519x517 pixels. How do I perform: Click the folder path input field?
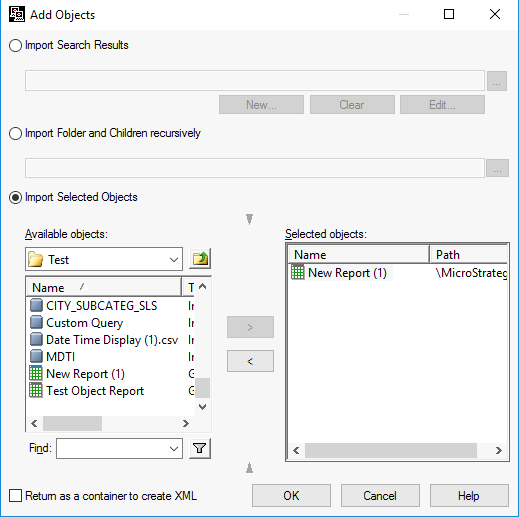tap(255, 168)
